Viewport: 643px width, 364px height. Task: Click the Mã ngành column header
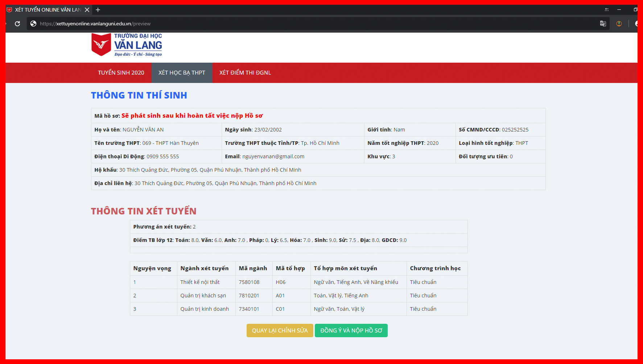pos(254,268)
